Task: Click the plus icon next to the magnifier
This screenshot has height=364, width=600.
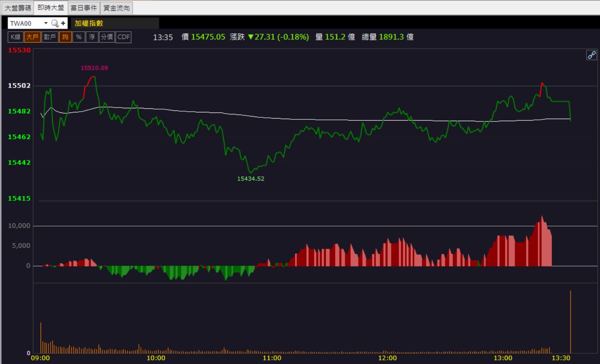Action: point(63,23)
